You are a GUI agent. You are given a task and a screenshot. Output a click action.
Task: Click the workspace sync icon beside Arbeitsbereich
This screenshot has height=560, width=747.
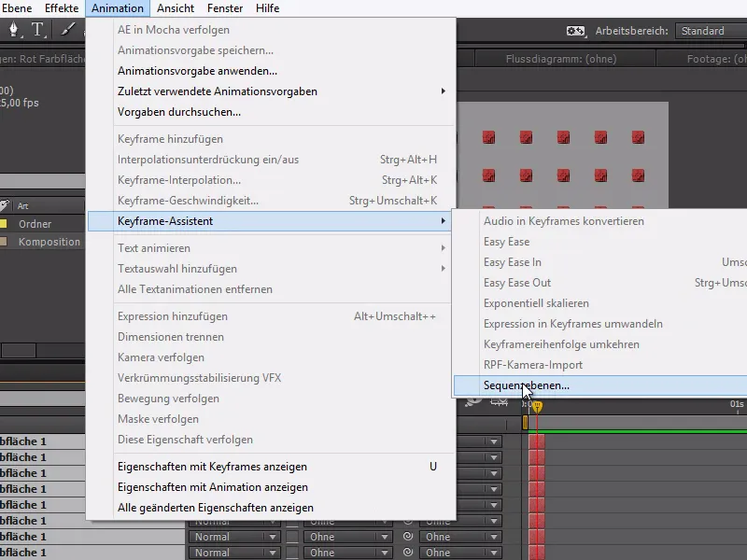tap(575, 31)
